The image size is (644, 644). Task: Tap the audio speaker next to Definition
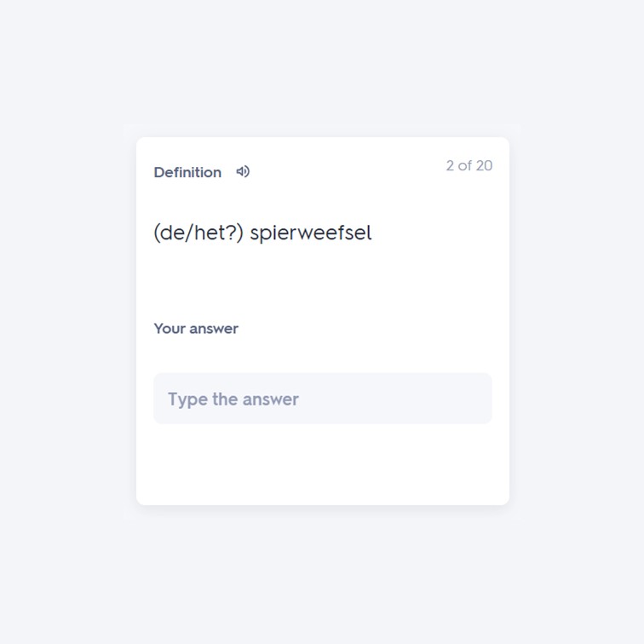click(x=243, y=172)
